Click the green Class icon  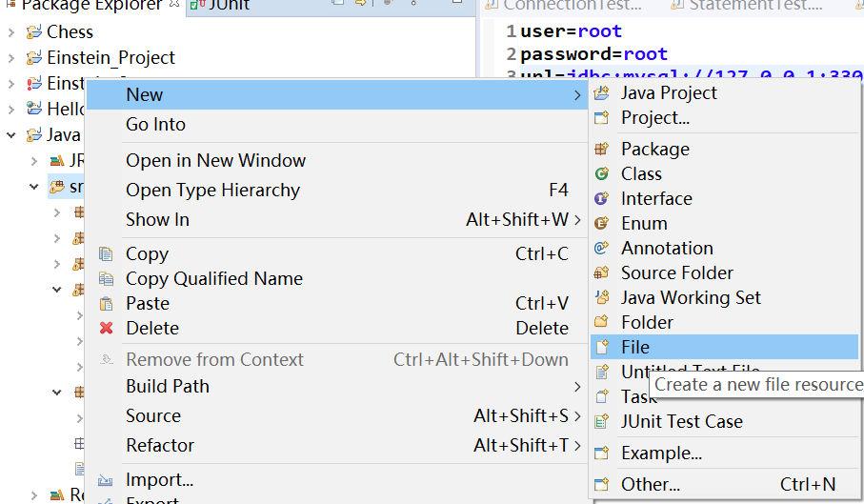(x=602, y=173)
